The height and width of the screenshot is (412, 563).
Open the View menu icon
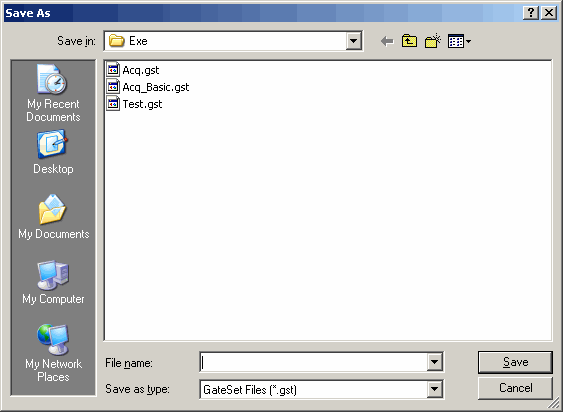tap(459, 41)
